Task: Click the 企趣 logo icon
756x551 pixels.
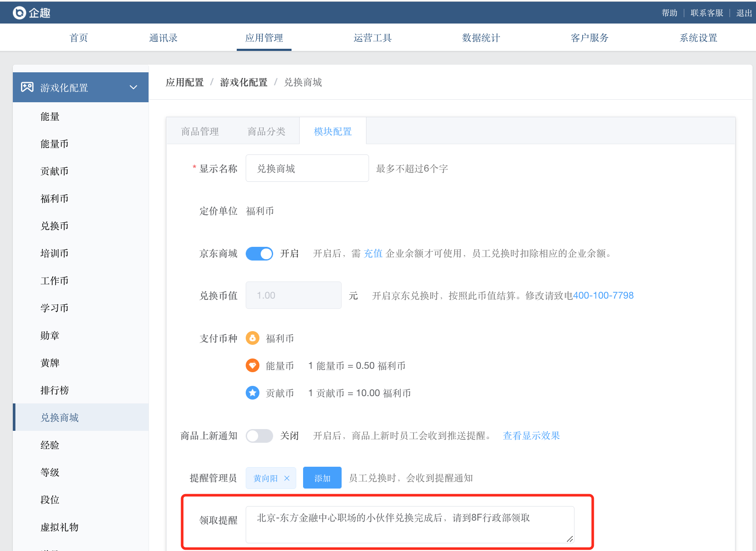Action: click(19, 13)
